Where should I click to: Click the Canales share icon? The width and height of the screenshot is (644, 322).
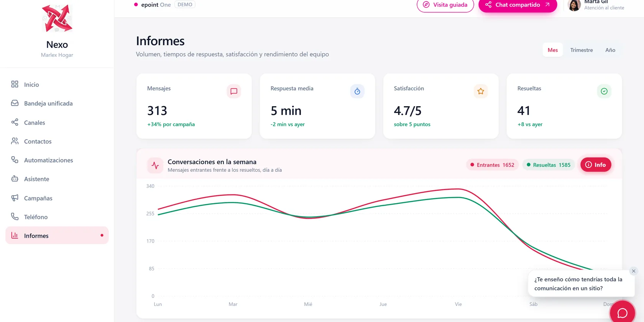tap(15, 122)
